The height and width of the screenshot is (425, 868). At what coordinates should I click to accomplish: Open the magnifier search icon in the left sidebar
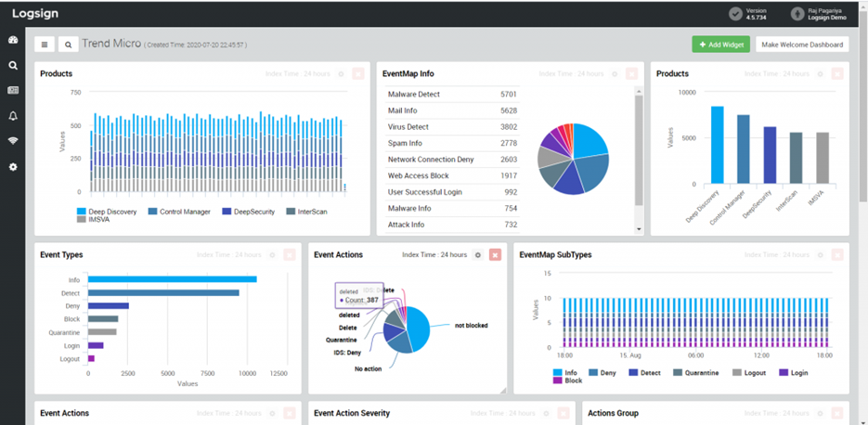(x=13, y=65)
